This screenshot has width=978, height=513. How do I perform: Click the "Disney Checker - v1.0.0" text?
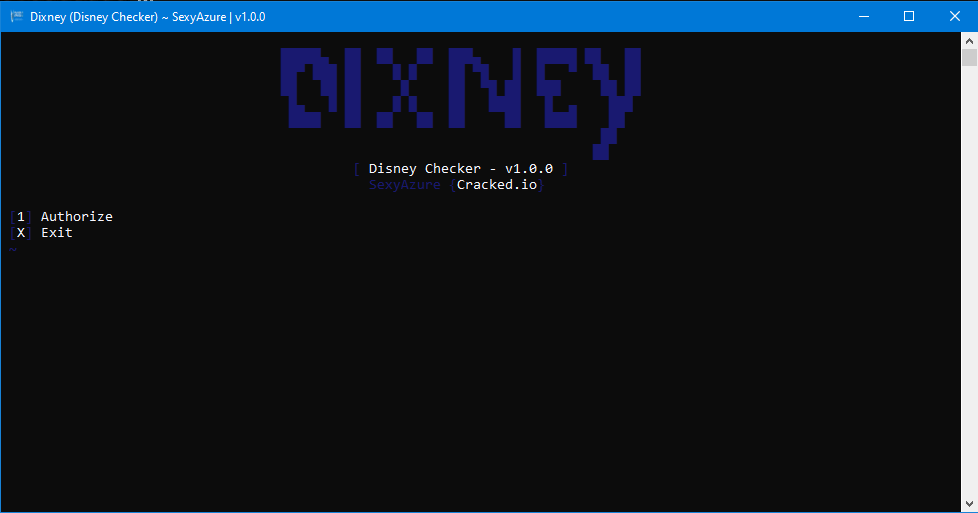point(460,169)
